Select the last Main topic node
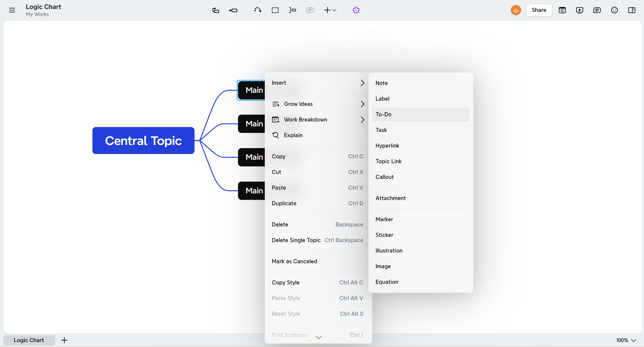This screenshot has width=644, height=347. pos(251,191)
